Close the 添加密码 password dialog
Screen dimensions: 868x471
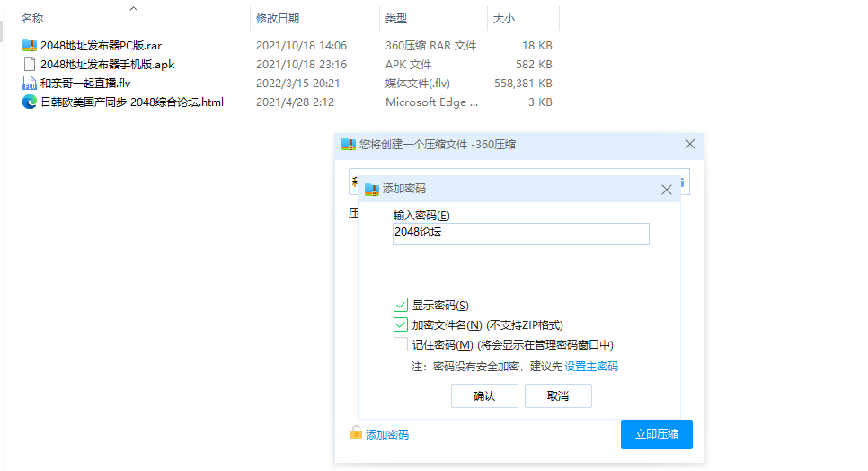tap(667, 190)
